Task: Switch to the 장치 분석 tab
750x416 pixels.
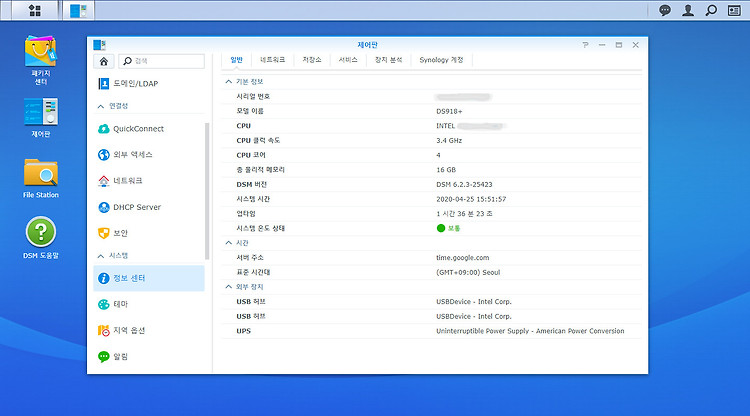Action: tap(388, 60)
